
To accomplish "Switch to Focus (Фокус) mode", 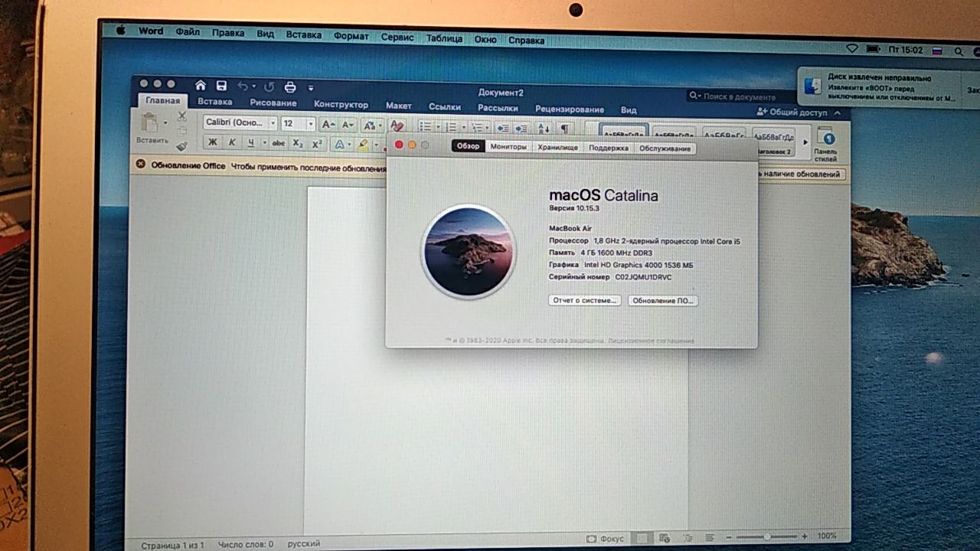I will click(605, 538).
